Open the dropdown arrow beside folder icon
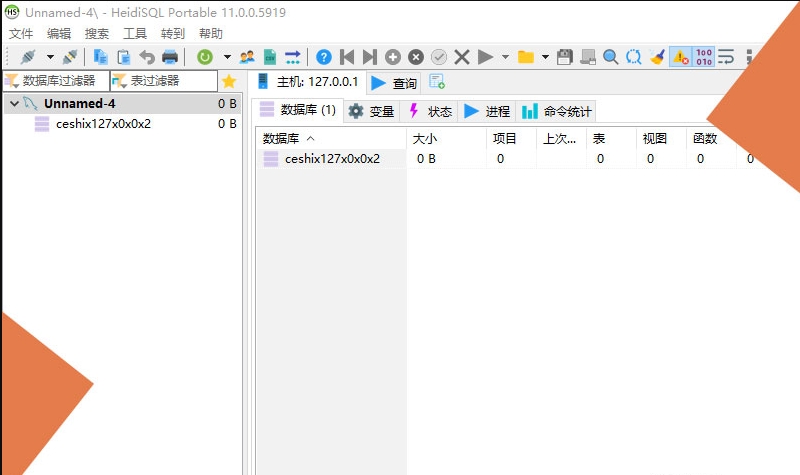 pos(545,57)
